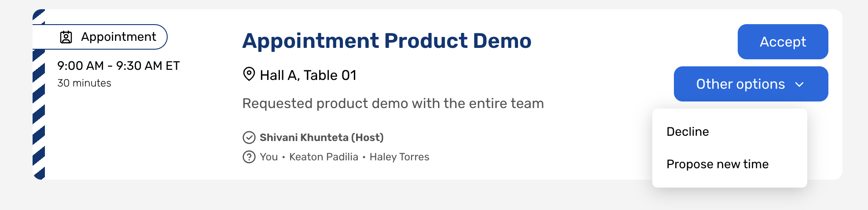This screenshot has width=868, height=210.
Task: Click attendee Keaton Padilia
Action: point(324,157)
